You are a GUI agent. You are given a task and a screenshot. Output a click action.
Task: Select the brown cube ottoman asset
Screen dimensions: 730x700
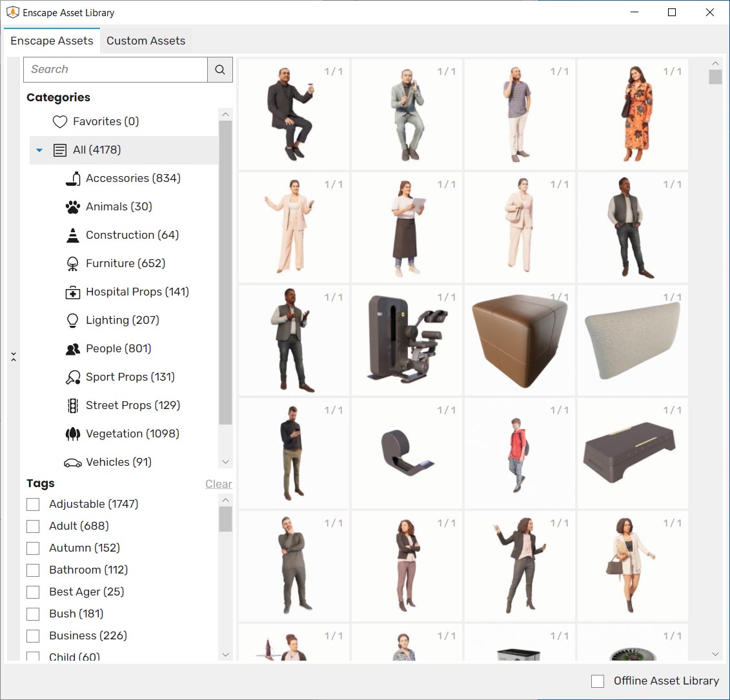pyautogui.click(x=519, y=340)
